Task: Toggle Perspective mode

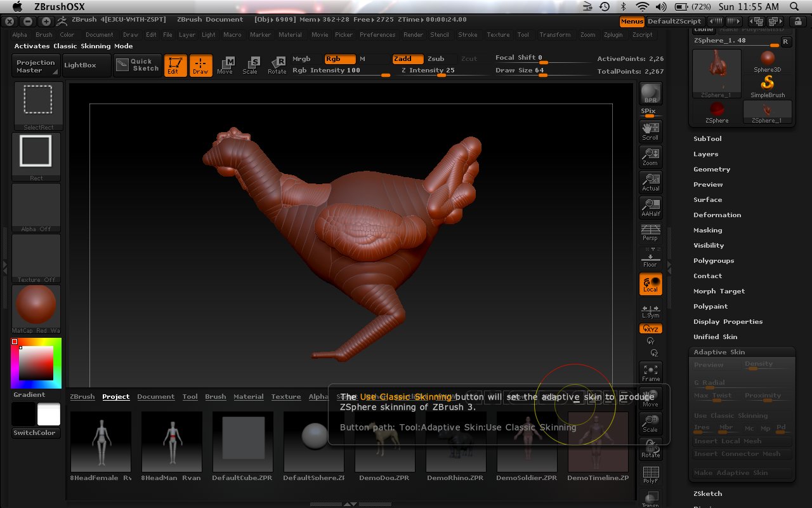Action: 651,232
